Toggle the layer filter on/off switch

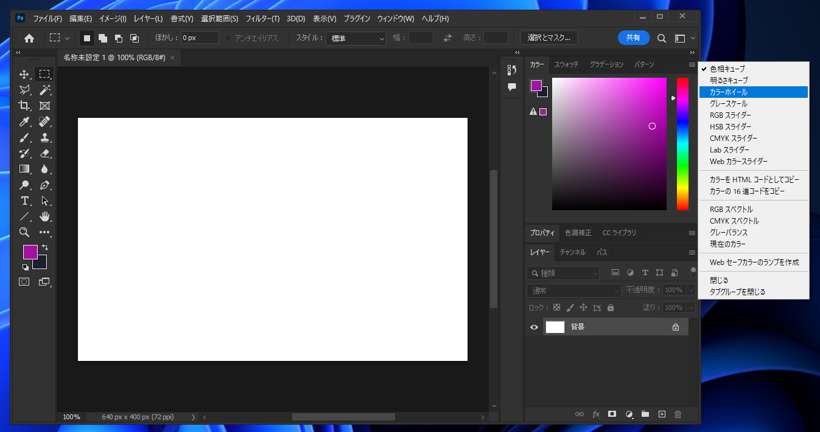(x=693, y=271)
